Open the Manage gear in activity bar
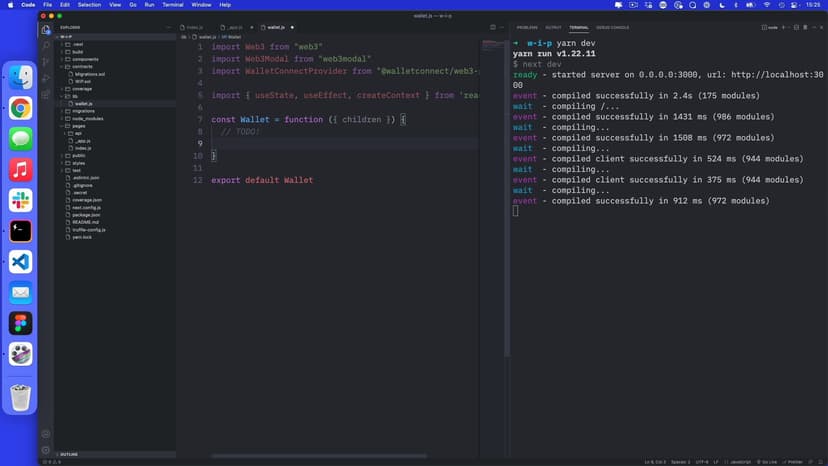The width and height of the screenshot is (828, 466). coord(46,450)
